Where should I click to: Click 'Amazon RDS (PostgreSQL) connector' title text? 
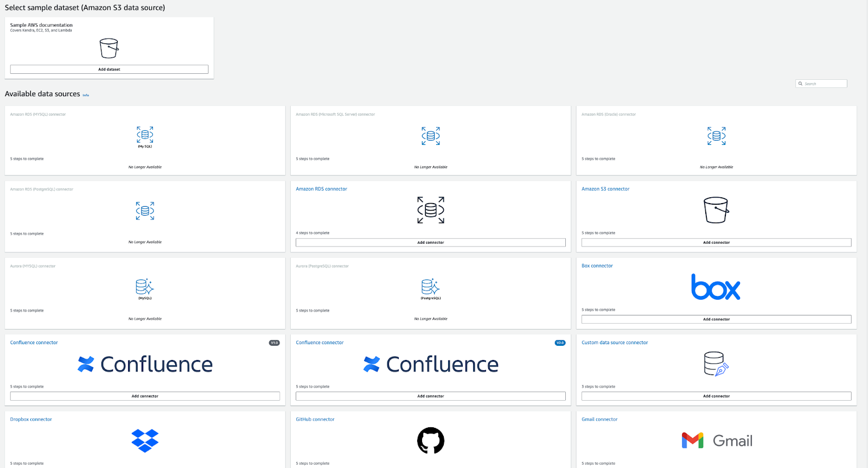(42, 189)
